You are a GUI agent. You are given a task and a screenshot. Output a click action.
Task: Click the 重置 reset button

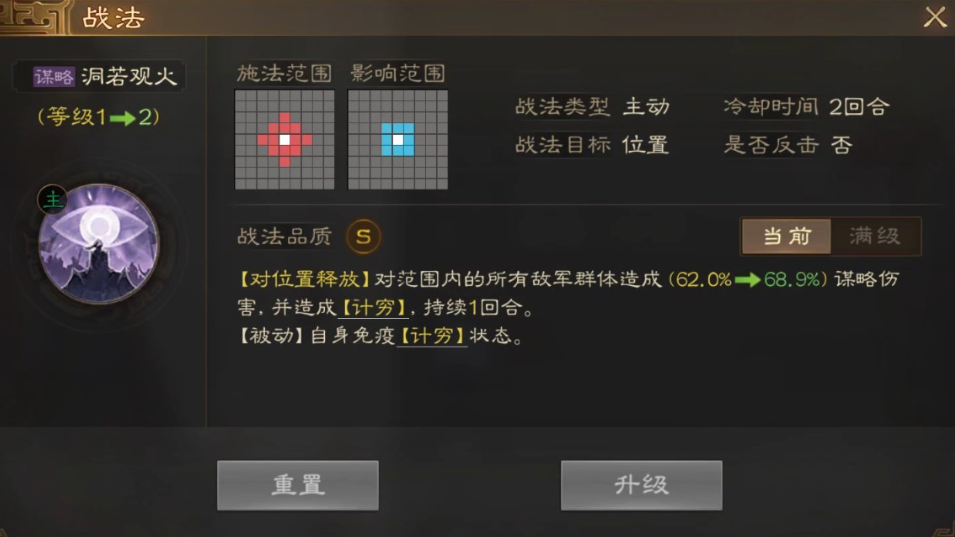[x=298, y=485]
